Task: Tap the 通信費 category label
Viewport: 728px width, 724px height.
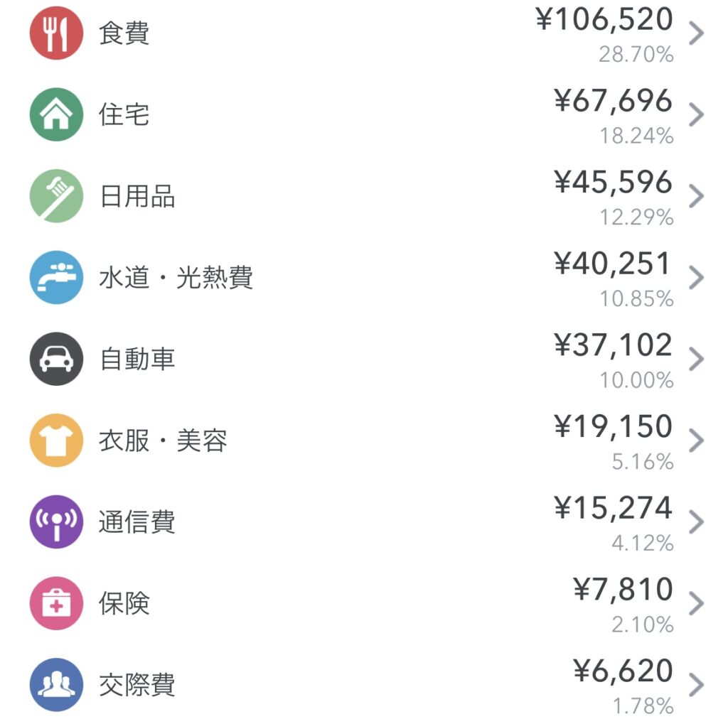Action: [137, 522]
